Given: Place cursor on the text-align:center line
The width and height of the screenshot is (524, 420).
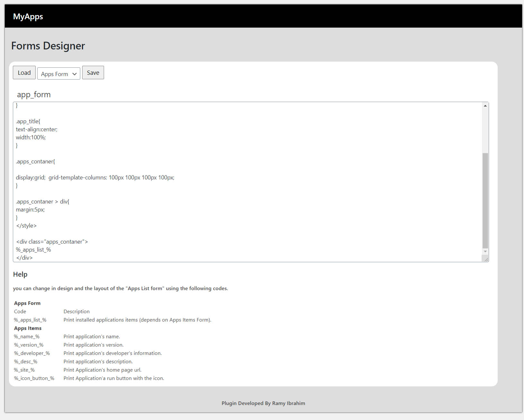Looking at the screenshot, I should pos(37,130).
